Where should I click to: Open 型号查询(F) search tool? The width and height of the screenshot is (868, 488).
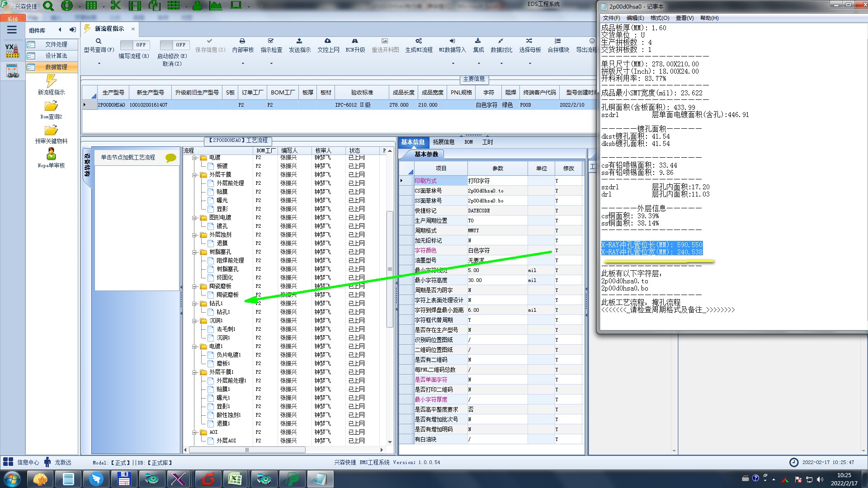click(x=99, y=45)
